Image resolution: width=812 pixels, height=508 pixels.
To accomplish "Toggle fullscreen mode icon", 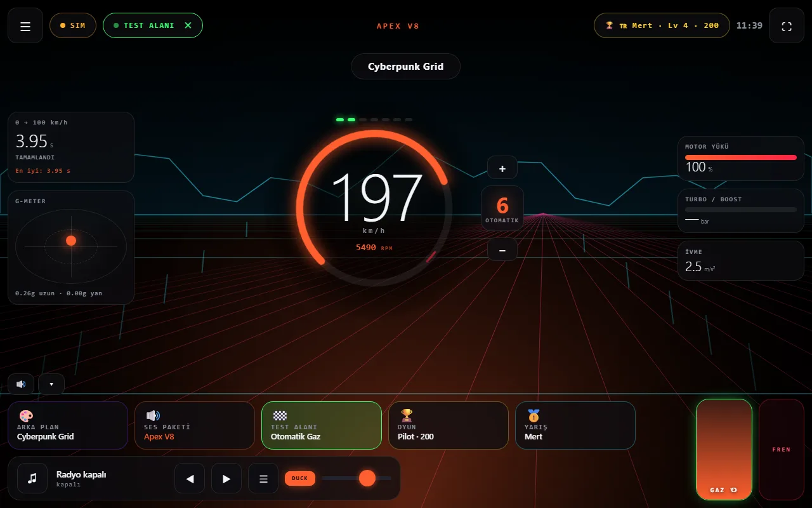I will 787,25.
